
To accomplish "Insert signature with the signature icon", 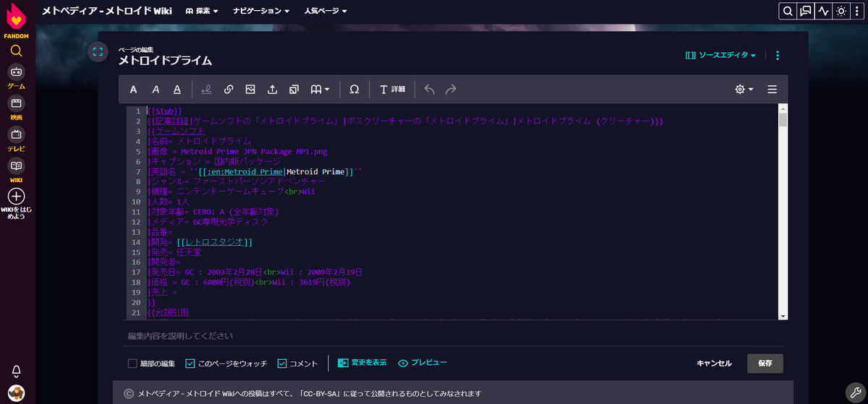I will tap(207, 90).
